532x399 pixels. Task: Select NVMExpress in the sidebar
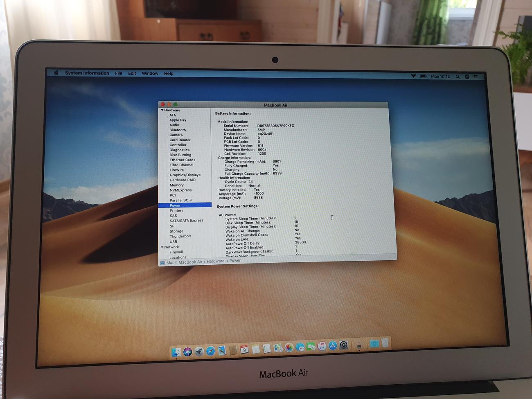[x=180, y=190]
